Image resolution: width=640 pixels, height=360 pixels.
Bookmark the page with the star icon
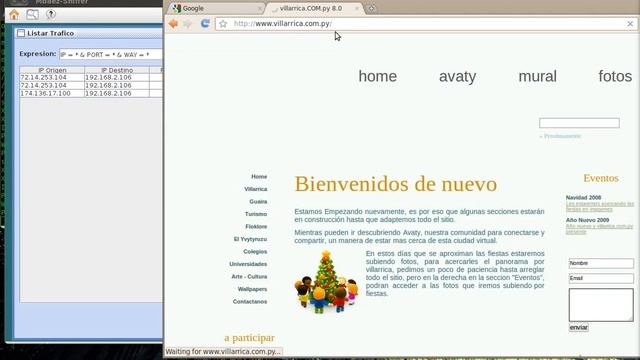pyautogui.click(x=223, y=24)
